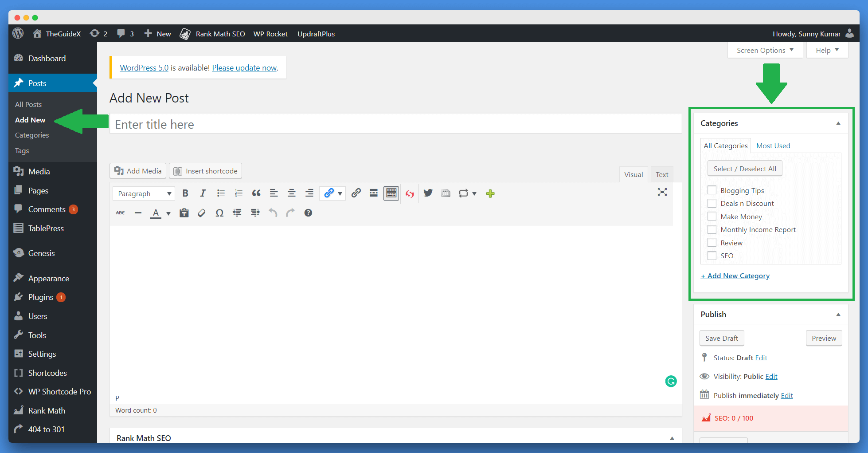Enter distraction-free fullscreen mode
The width and height of the screenshot is (868, 453).
pos(662,192)
